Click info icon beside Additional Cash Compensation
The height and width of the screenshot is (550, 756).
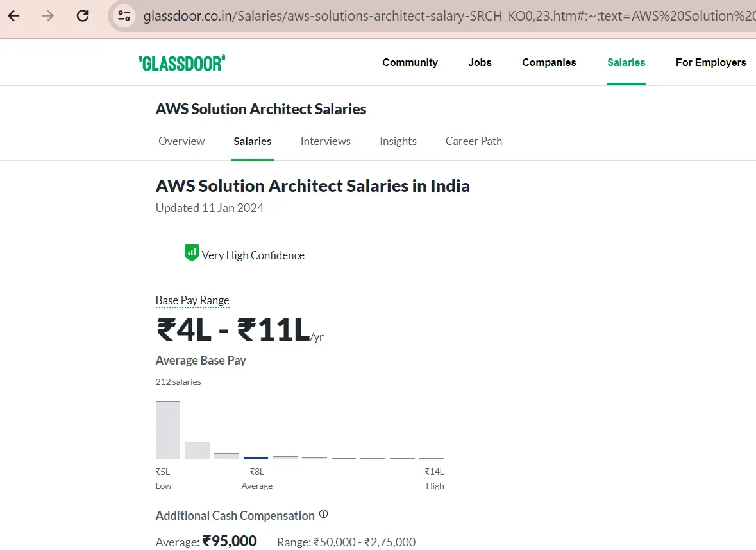324,514
